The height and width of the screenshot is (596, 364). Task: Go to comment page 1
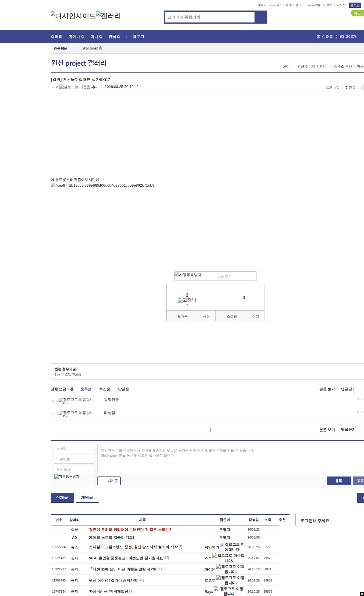[210, 430]
